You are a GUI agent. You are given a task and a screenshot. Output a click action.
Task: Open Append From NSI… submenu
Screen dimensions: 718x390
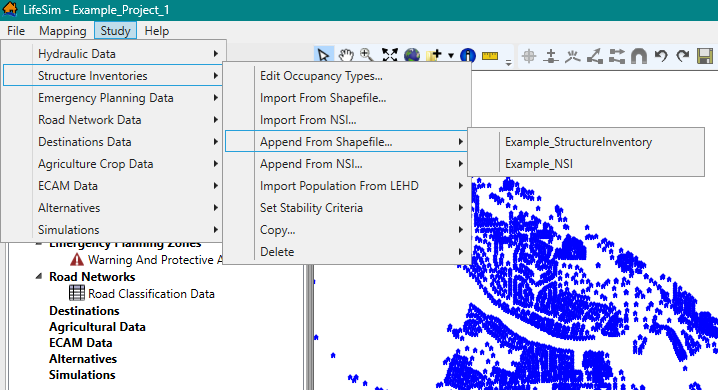coord(347,163)
